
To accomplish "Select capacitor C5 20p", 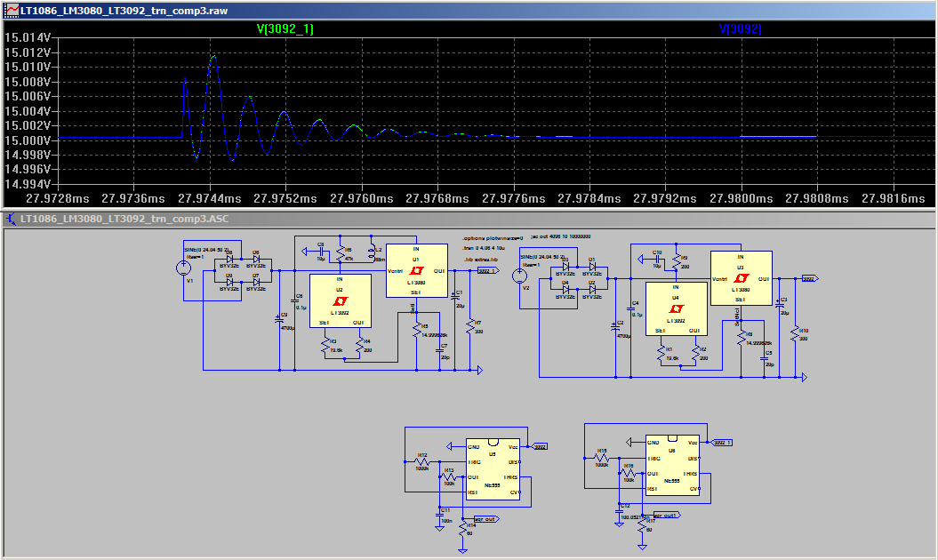I will [x=764, y=358].
